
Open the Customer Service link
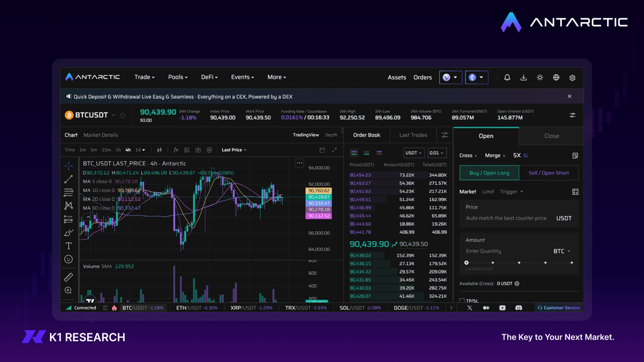558,308
